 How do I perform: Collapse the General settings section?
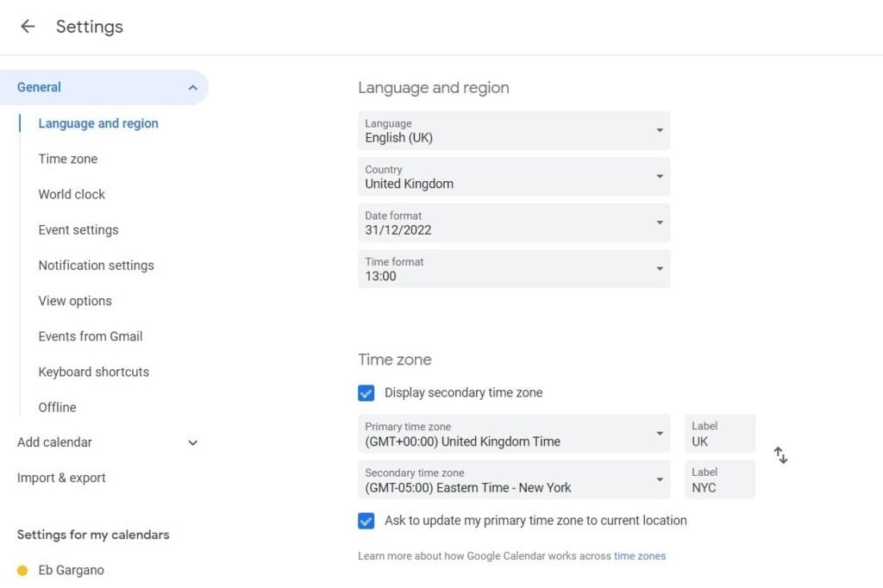(x=192, y=87)
